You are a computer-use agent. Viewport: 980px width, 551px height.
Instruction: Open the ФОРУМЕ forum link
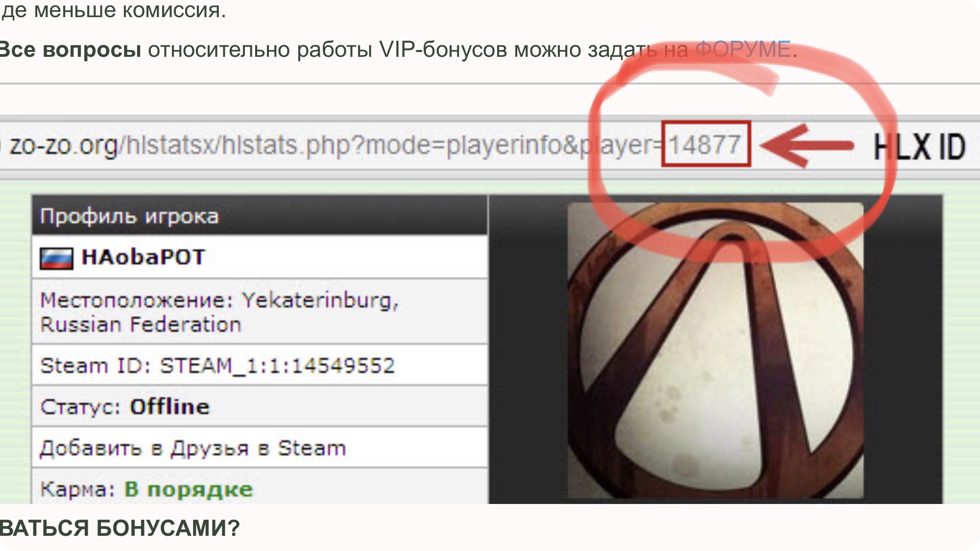click(x=742, y=49)
